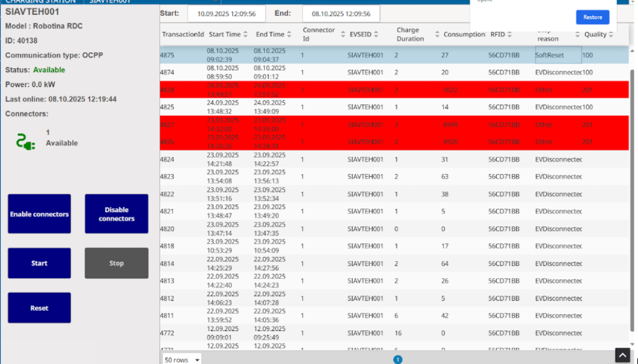Click the green connector plug icon
Image resolution: width=638 pixels, height=364 pixels.
tap(25, 142)
